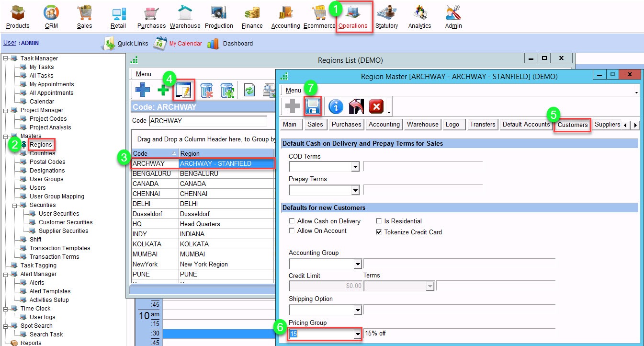Switch to the Customers tab
The width and height of the screenshot is (644, 346).
click(572, 125)
